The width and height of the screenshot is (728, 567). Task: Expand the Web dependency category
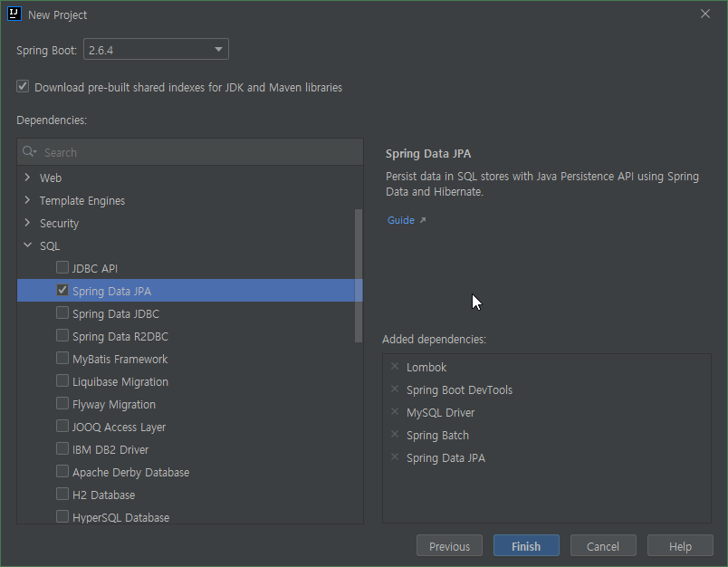(x=28, y=178)
